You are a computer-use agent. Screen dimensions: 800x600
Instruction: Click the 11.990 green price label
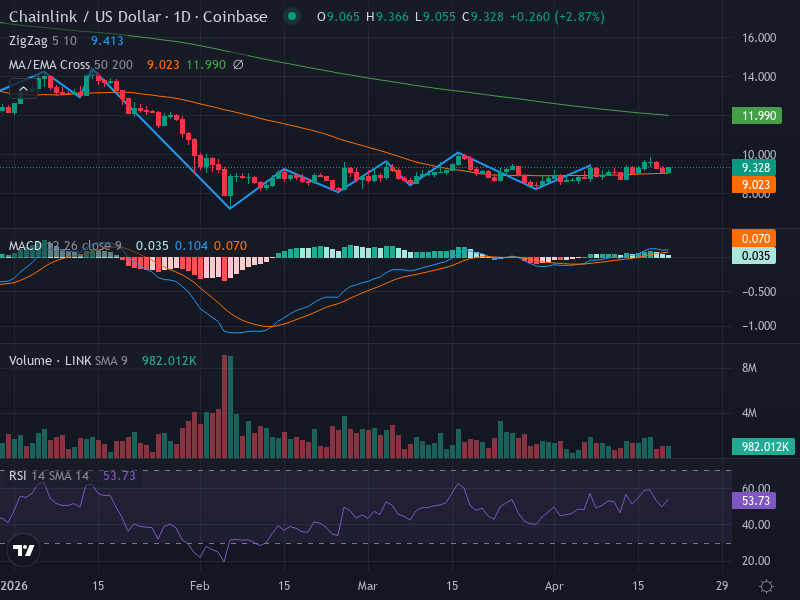click(757, 116)
